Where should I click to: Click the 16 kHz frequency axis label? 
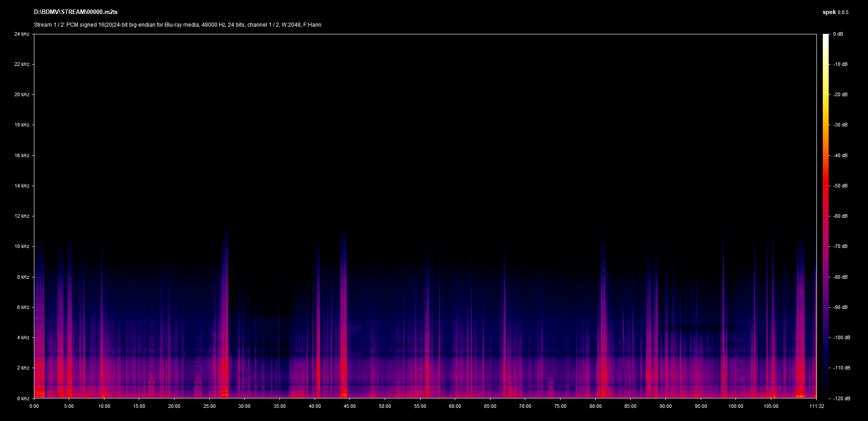(x=22, y=155)
